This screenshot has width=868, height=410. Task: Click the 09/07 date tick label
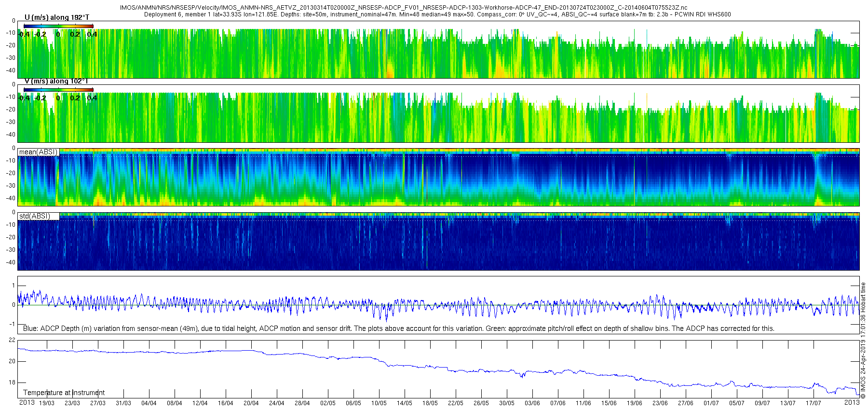click(762, 403)
